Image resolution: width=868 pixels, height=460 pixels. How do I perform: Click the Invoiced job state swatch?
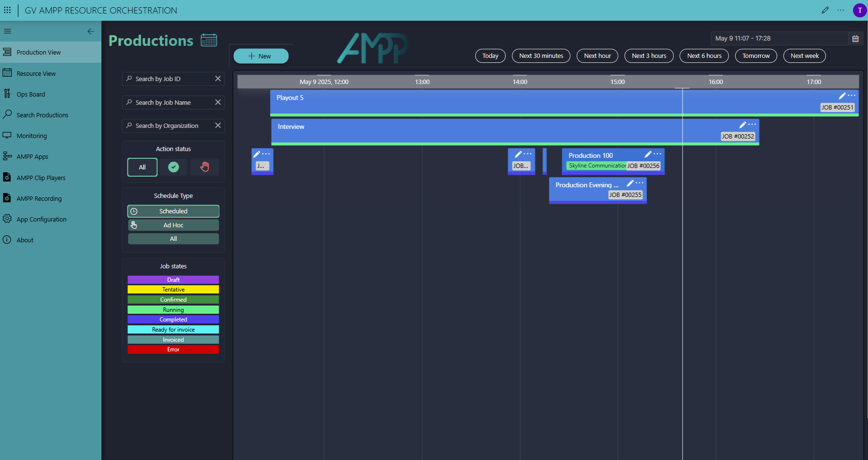pyautogui.click(x=173, y=340)
